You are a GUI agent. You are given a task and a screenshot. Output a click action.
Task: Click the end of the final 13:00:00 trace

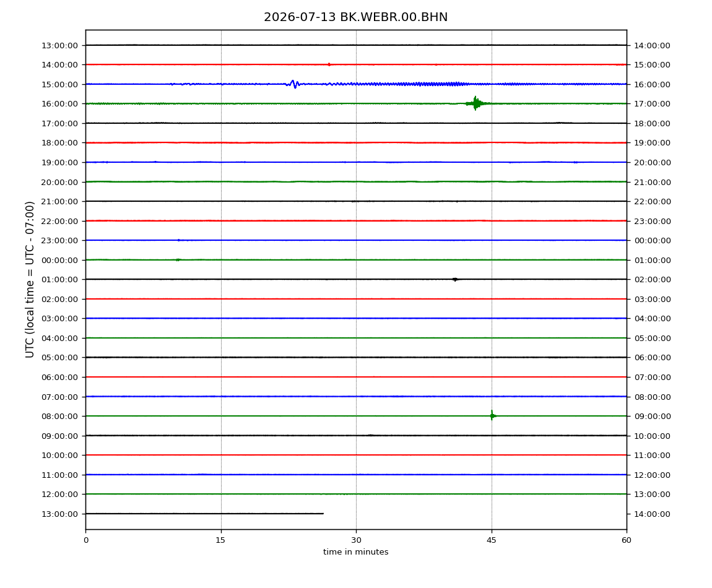tap(323, 514)
